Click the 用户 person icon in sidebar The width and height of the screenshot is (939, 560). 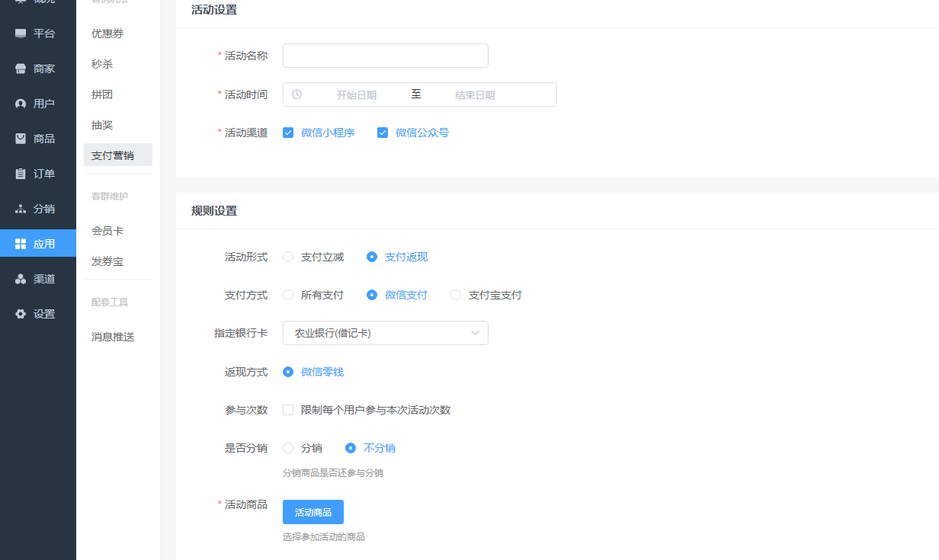coord(21,104)
